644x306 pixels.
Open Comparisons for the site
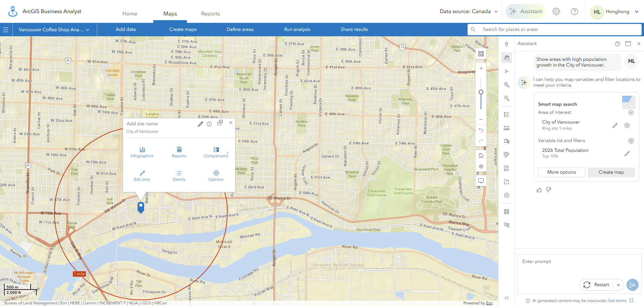pos(216,152)
